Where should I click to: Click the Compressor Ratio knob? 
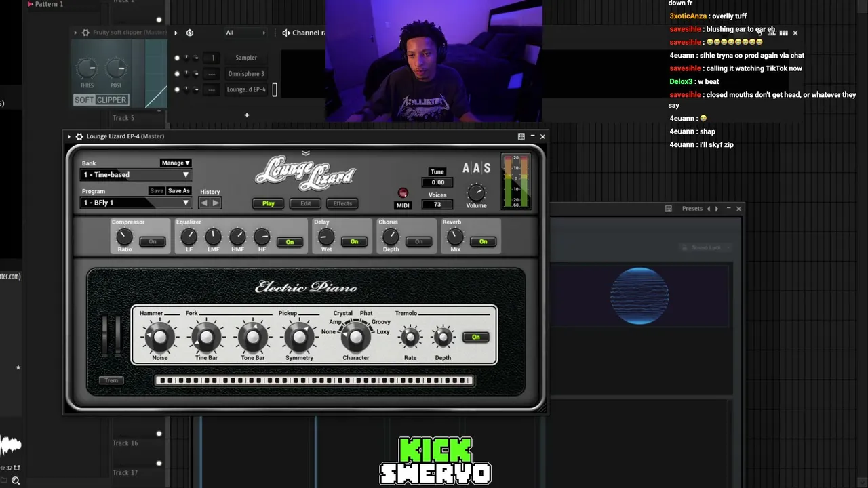click(124, 237)
